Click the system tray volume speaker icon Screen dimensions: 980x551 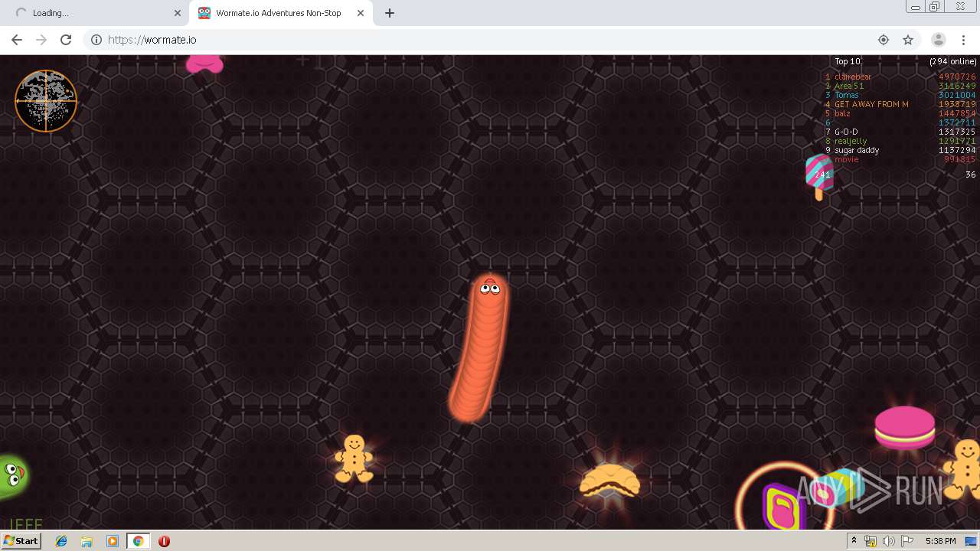pos(888,541)
